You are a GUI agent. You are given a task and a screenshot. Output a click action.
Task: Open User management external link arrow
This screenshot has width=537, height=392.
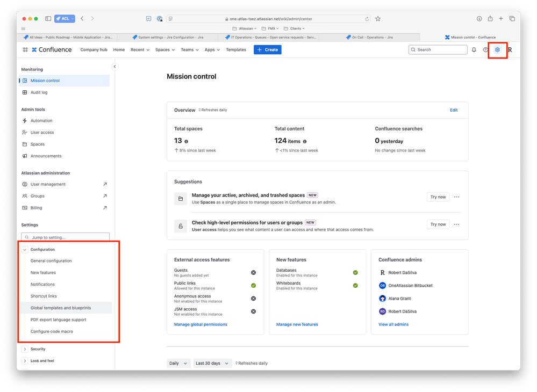pos(105,184)
